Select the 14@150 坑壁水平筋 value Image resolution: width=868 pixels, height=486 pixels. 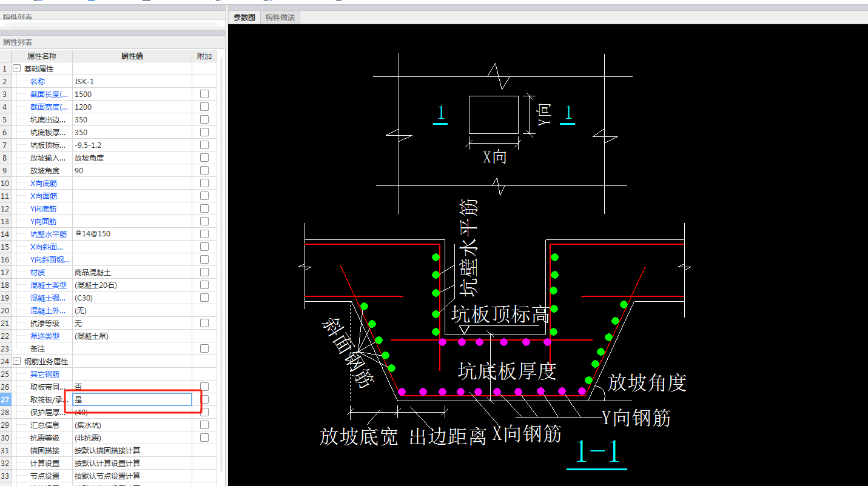pos(132,234)
